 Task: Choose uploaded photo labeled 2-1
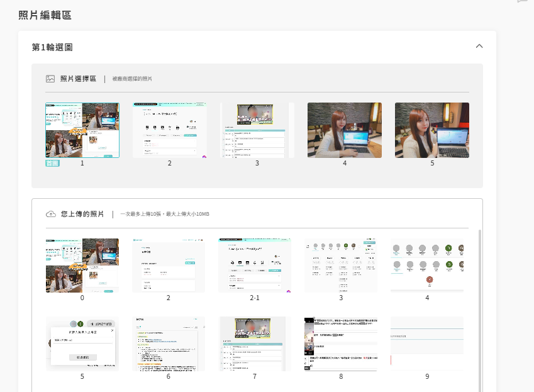tap(255, 266)
